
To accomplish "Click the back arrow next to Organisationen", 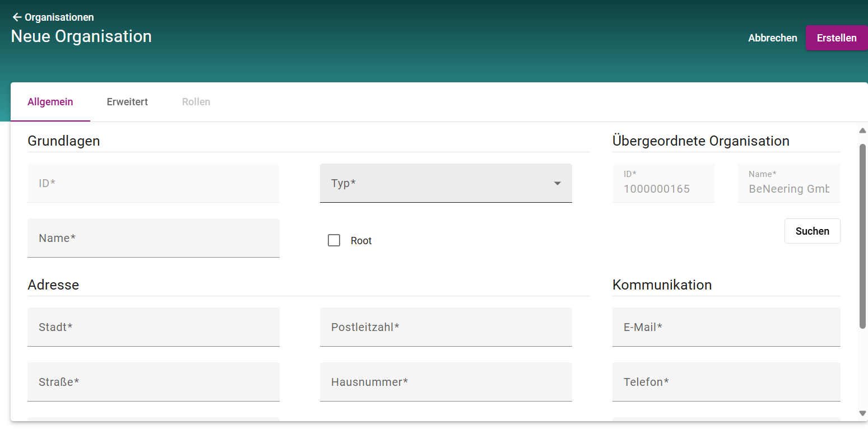I will click(17, 17).
